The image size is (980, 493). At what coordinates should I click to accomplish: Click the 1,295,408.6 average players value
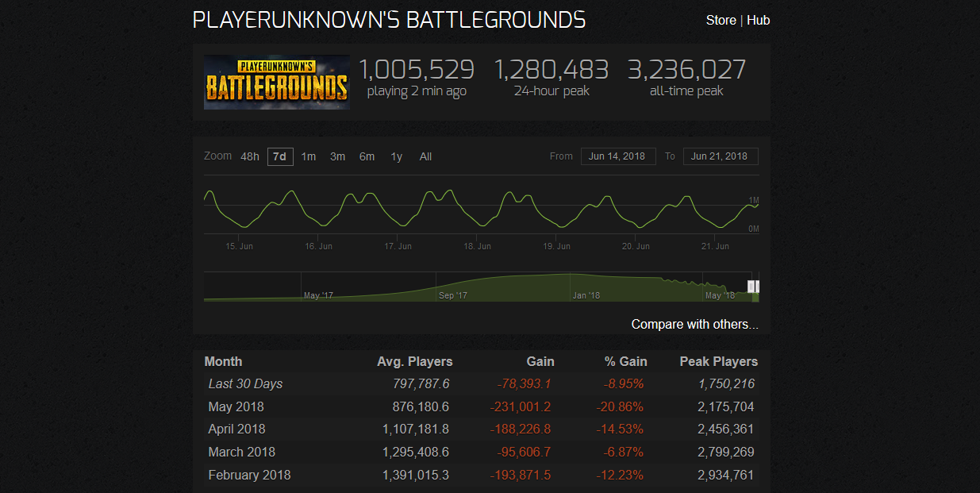[x=416, y=452]
